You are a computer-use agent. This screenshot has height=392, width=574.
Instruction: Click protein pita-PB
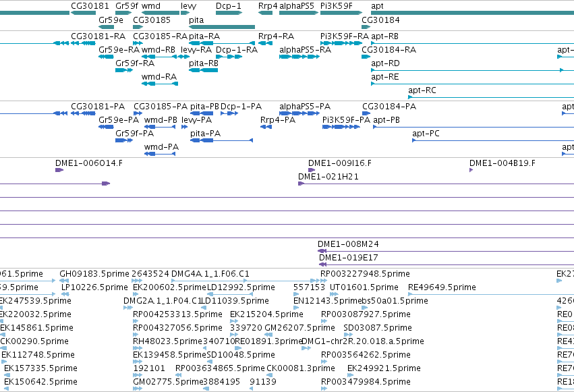pos(204,107)
